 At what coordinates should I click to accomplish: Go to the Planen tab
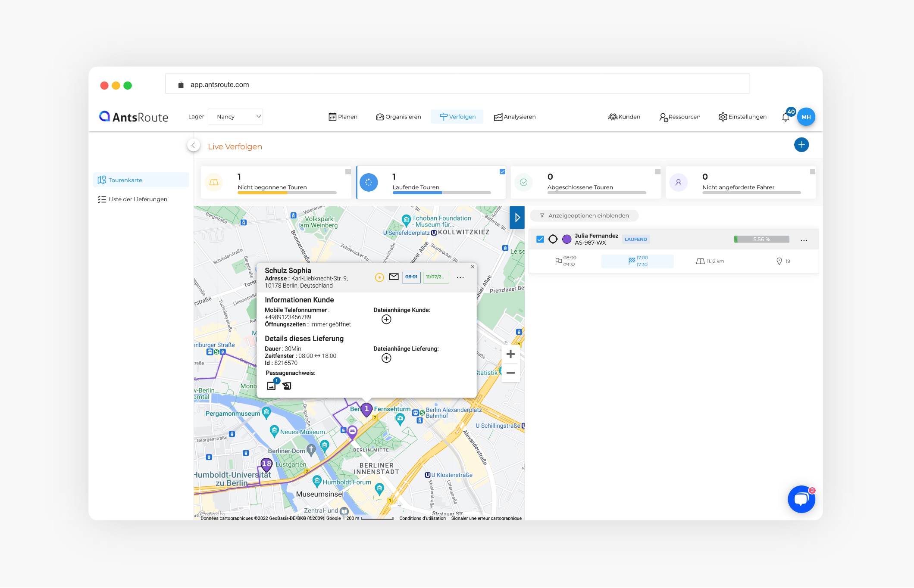click(343, 117)
